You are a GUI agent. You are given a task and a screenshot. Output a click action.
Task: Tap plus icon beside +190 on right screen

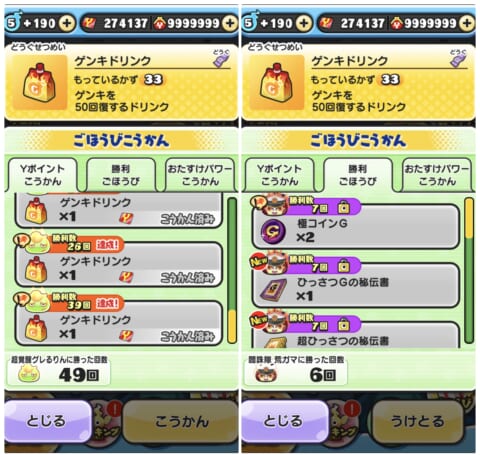tap(304, 23)
